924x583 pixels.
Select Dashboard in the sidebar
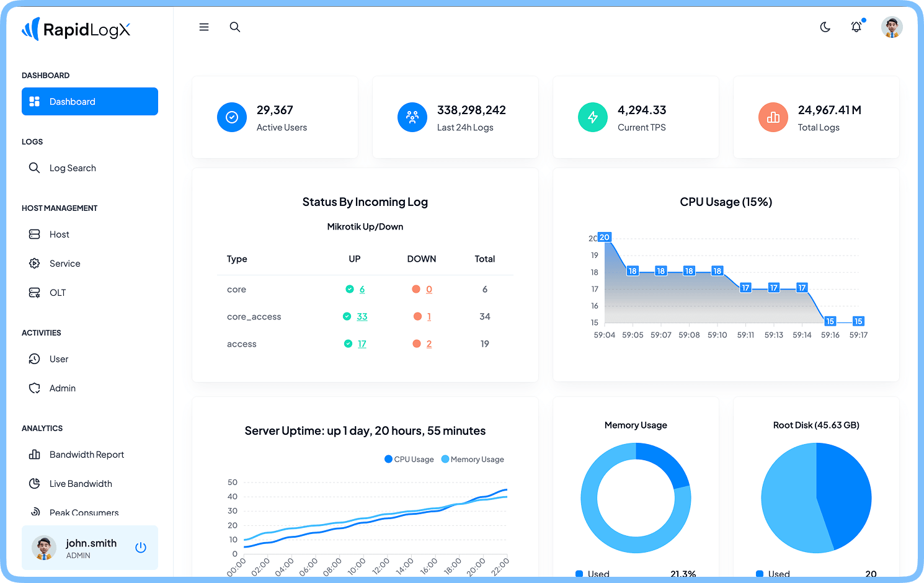point(90,102)
